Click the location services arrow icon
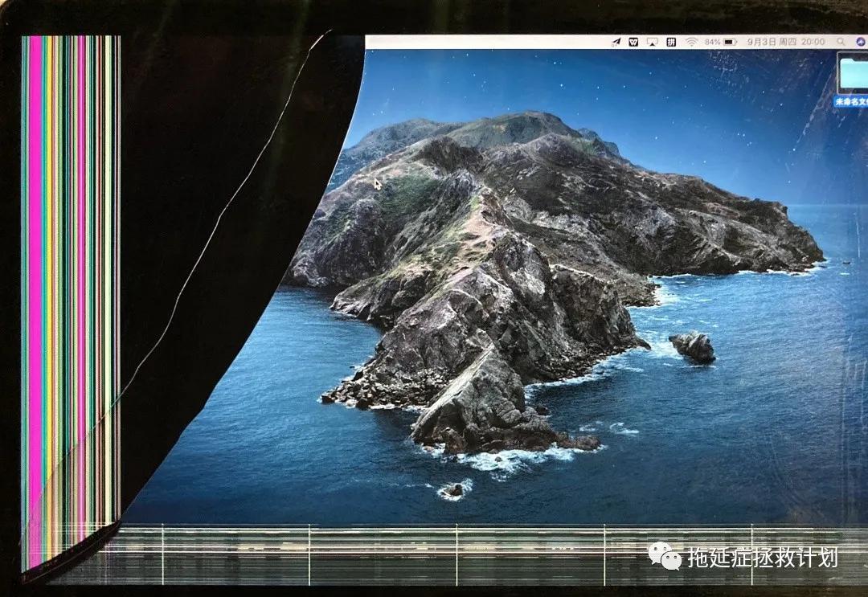This screenshot has width=868, height=597. (x=614, y=42)
